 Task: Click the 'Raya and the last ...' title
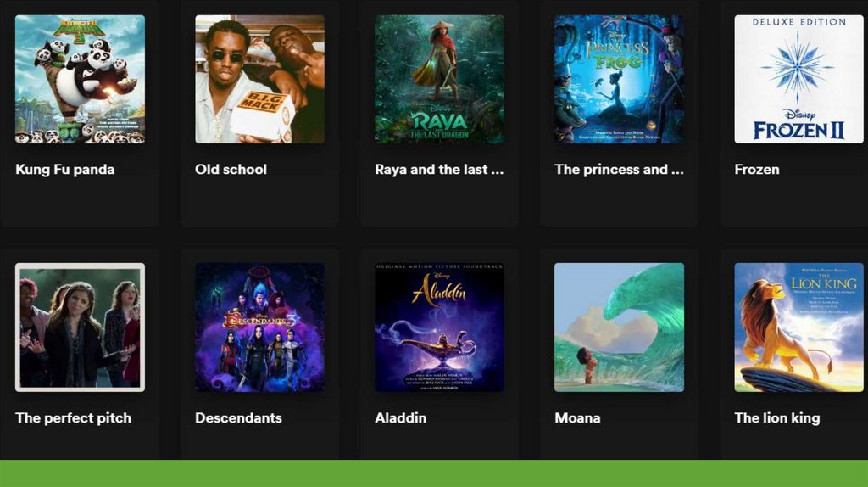pos(439,170)
